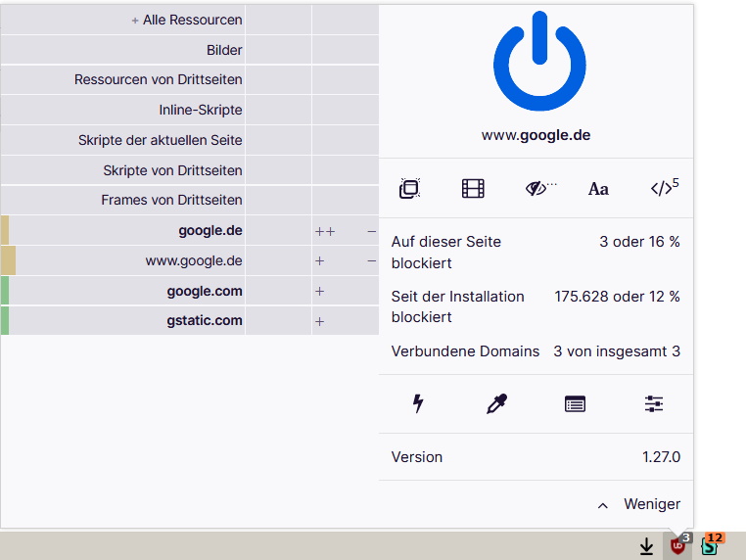Toggle cosmetic filtering eye icon
746x560 pixels.
click(540, 188)
